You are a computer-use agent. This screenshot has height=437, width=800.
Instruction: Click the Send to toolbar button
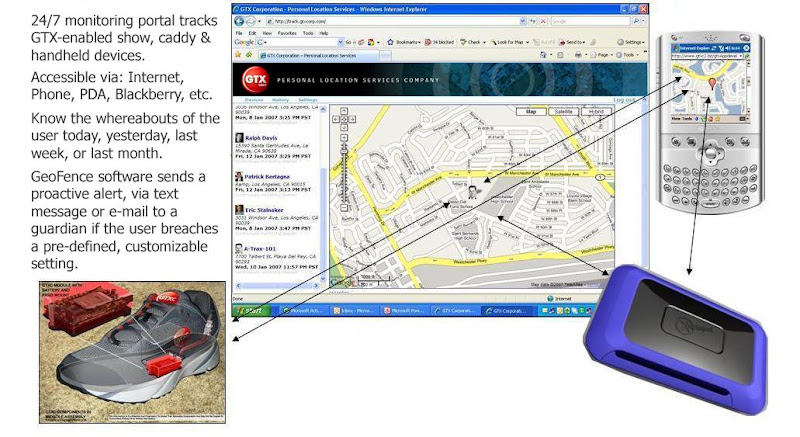(x=570, y=42)
